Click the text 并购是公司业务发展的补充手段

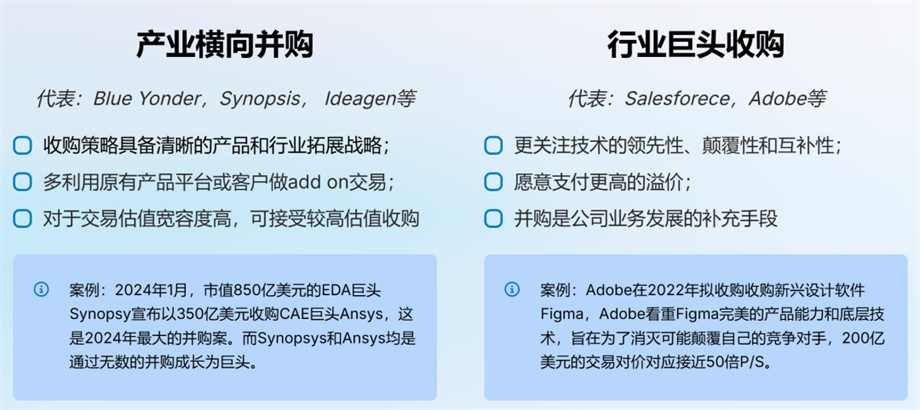pyautogui.click(x=646, y=219)
